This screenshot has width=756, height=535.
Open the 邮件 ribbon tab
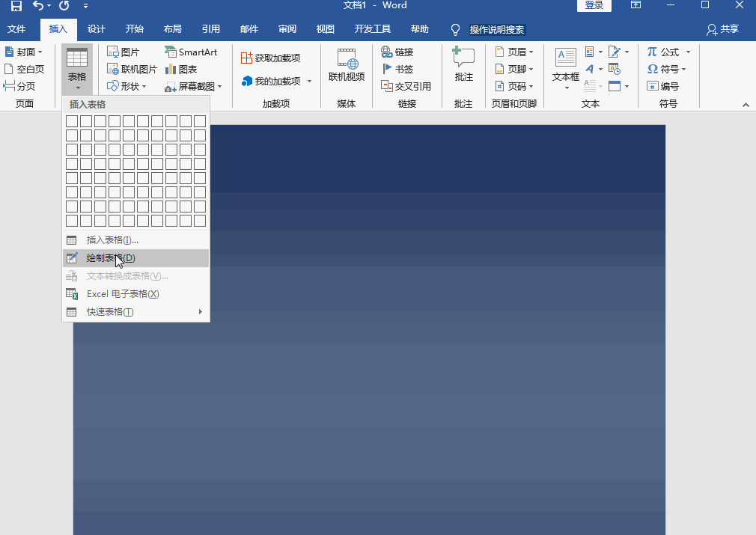click(249, 29)
